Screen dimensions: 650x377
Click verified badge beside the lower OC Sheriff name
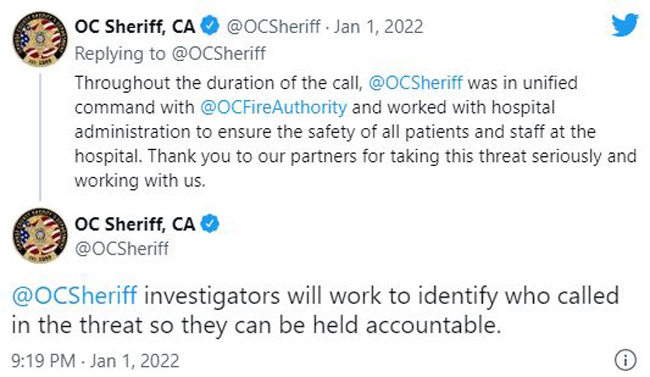click(x=210, y=224)
